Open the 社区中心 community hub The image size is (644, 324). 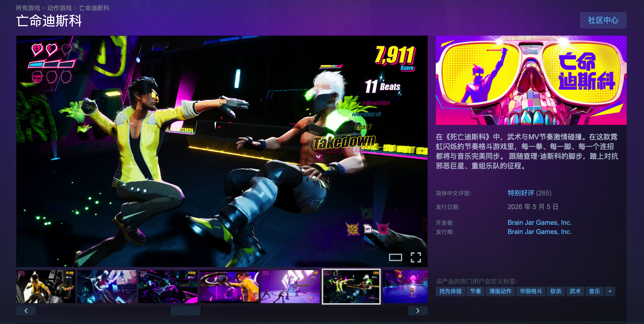(x=603, y=20)
